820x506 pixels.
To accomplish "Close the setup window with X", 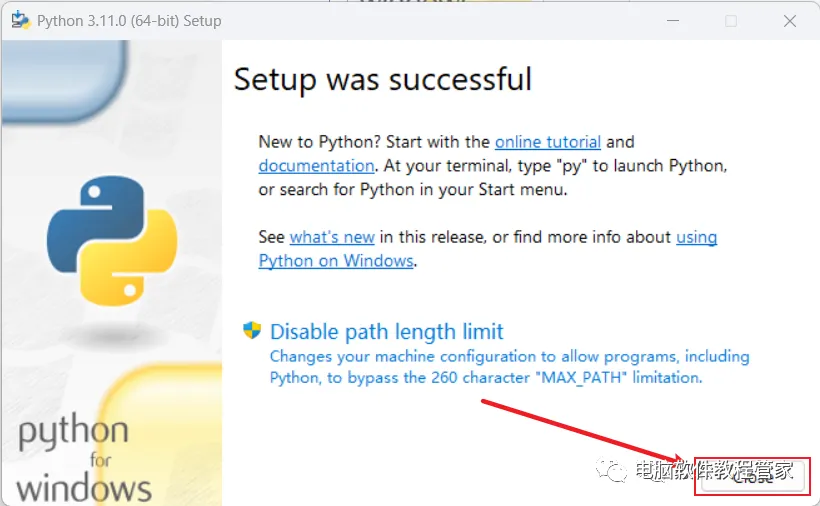I will point(790,21).
